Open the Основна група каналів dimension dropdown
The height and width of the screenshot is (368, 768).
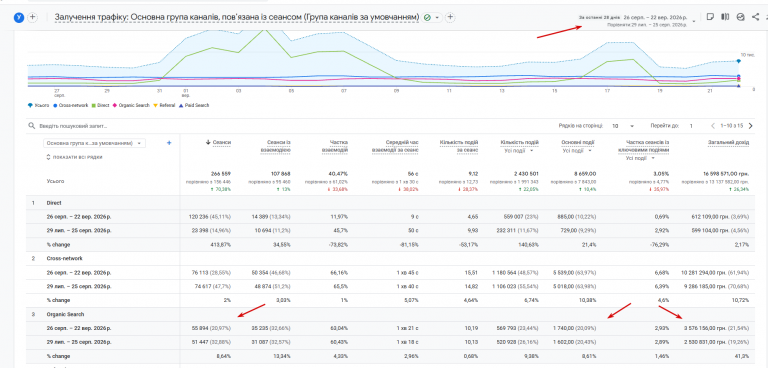pos(94,143)
